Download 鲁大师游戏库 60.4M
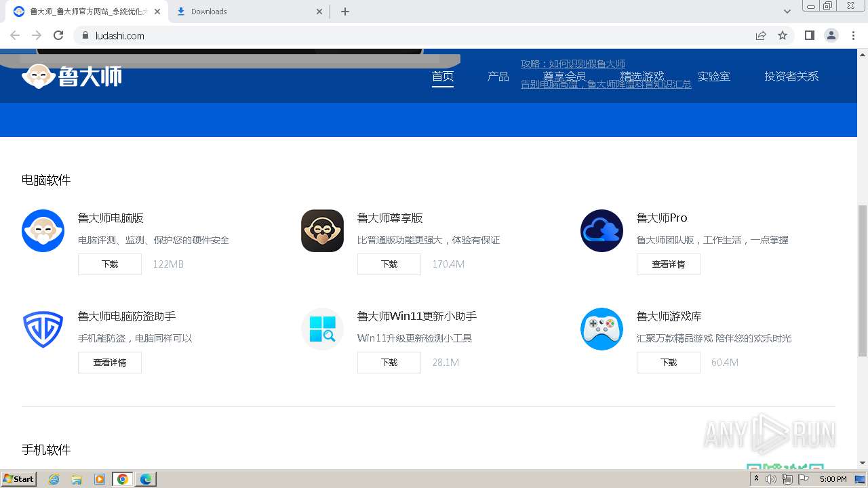The image size is (868, 488). point(669,363)
